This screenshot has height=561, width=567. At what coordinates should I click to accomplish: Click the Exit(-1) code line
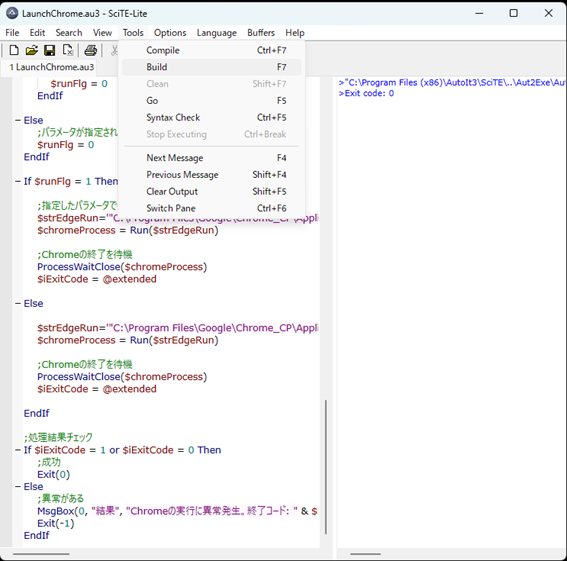pos(56,523)
